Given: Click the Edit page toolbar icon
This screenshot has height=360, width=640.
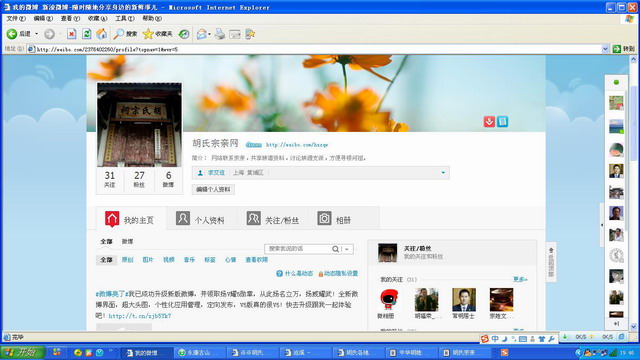Looking at the screenshot, I should tap(235, 34).
